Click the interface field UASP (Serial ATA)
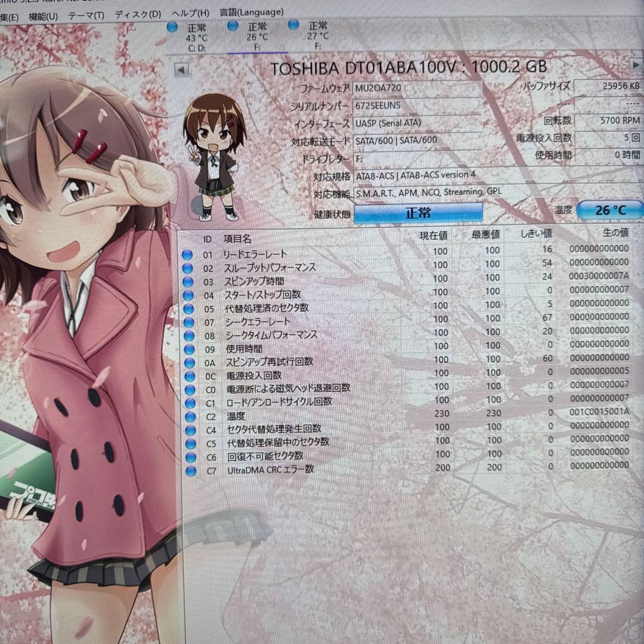644x644 pixels. click(x=416, y=123)
